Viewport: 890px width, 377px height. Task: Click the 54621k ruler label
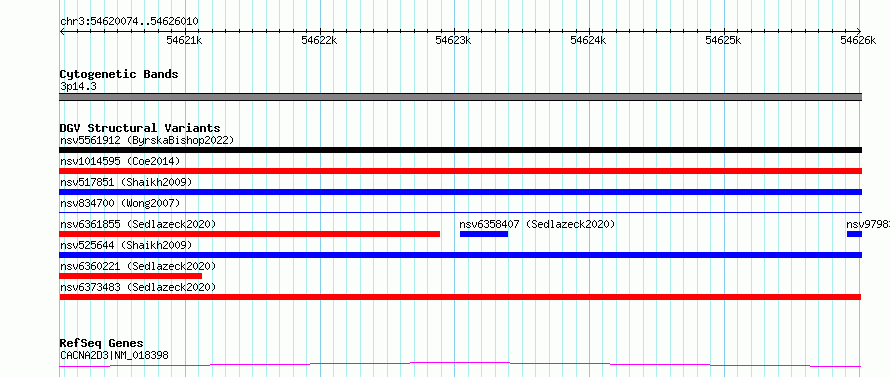pyautogui.click(x=184, y=40)
